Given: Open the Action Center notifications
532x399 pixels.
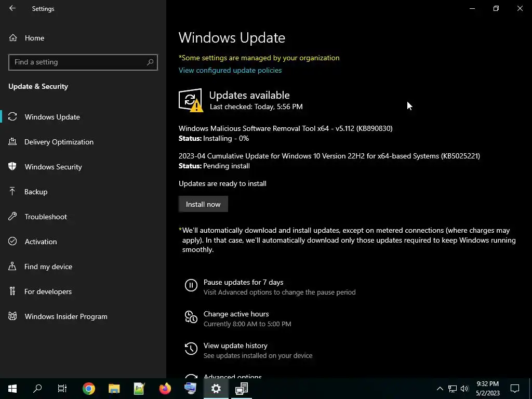Looking at the screenshot, I should tap(515, 389).
